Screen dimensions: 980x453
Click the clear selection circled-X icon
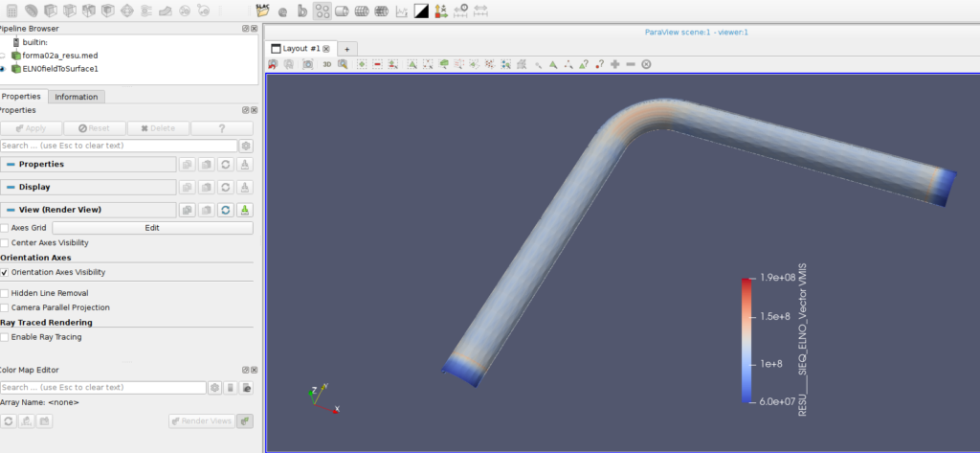pyautogui.click(x=646, y=64)
